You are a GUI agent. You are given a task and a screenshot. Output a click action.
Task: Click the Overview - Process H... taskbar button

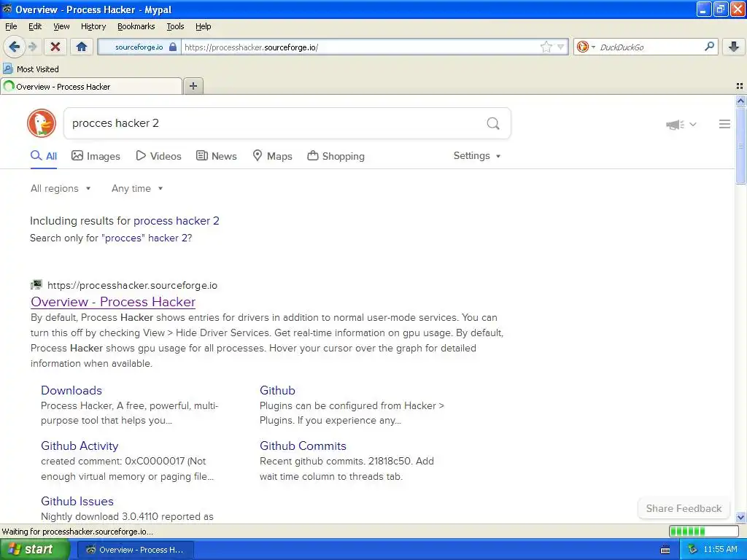[135, 550]
